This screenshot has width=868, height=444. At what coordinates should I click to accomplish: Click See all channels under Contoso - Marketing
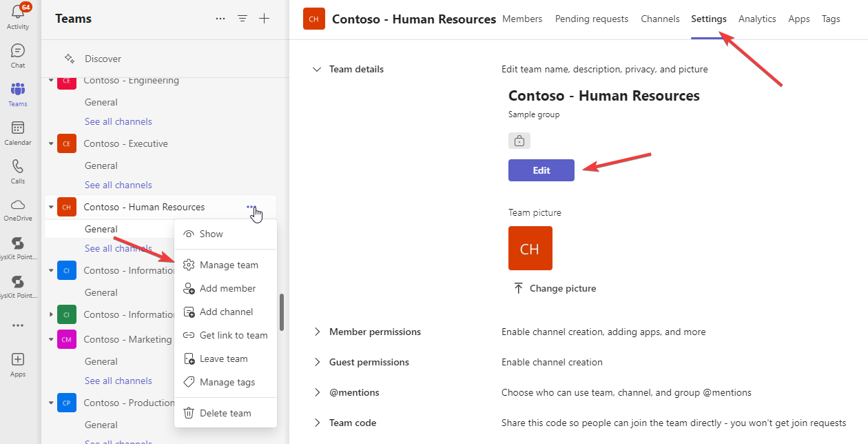118,381
